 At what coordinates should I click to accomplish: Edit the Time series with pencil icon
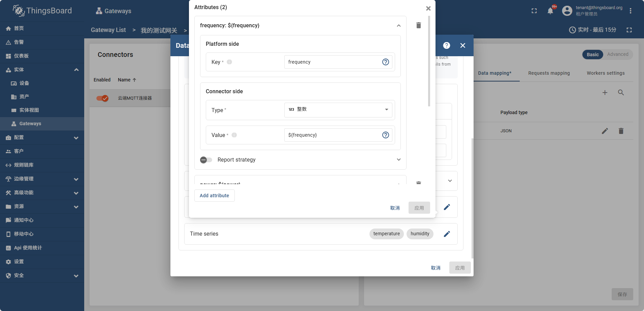(447, 234)
